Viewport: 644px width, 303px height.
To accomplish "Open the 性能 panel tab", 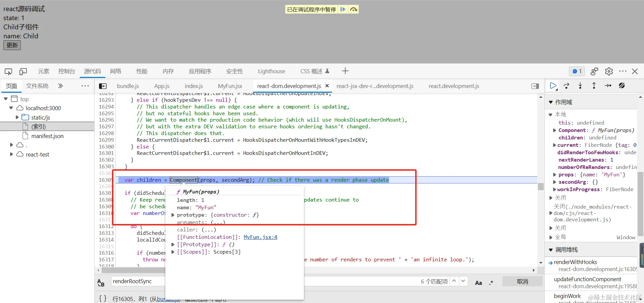I will [x=142, y=71].
